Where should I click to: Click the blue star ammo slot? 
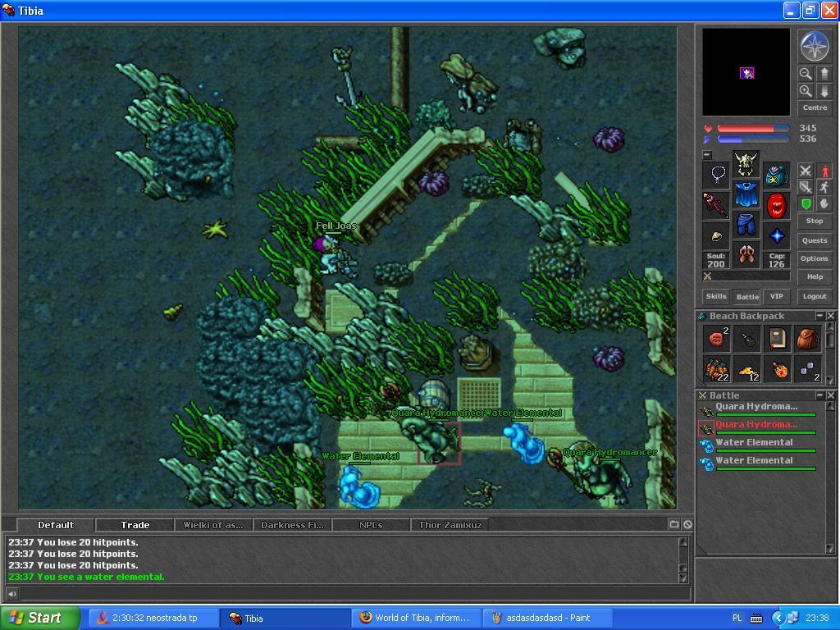point(776,235)
